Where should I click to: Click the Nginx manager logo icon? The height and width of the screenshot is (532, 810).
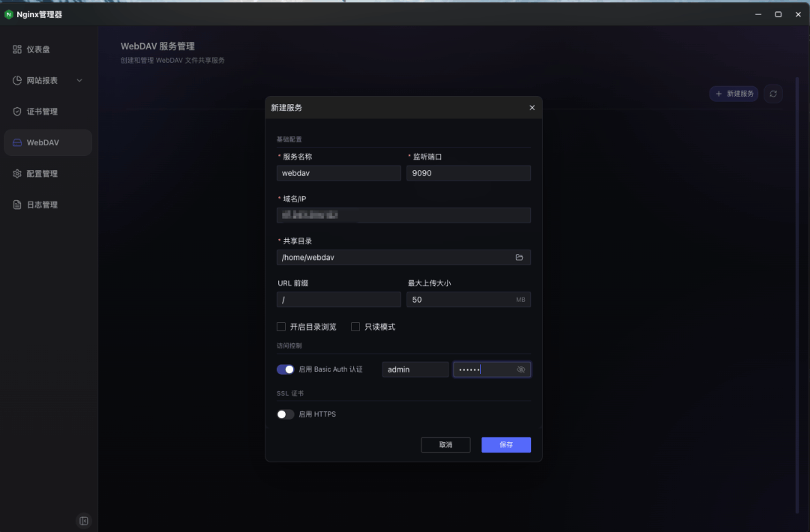pos(9,14)
